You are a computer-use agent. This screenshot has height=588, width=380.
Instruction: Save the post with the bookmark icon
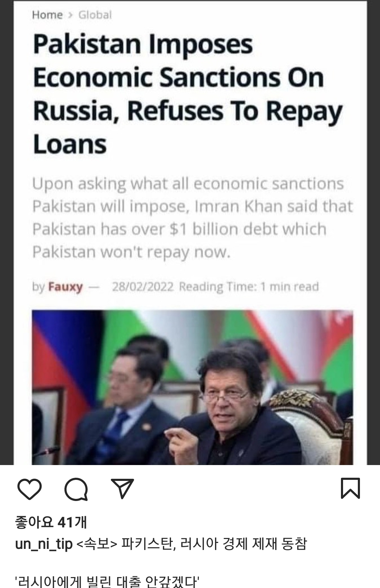(350, 488)
